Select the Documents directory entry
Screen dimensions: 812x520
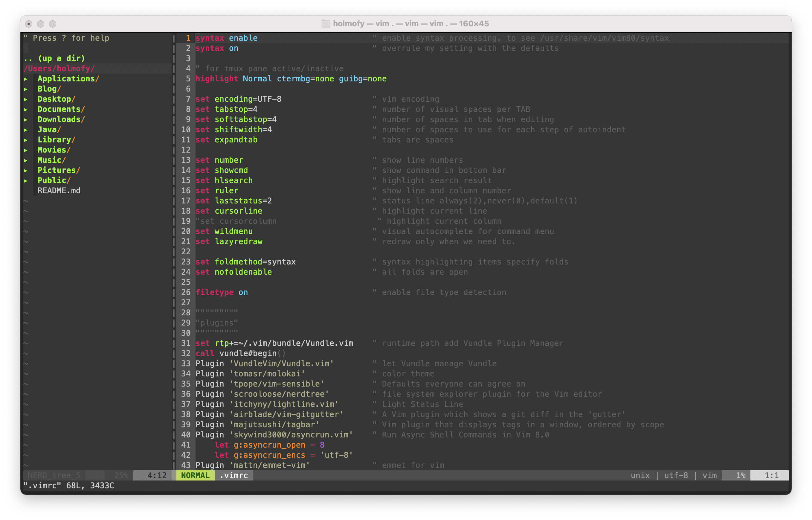click(x=61, y=109)
